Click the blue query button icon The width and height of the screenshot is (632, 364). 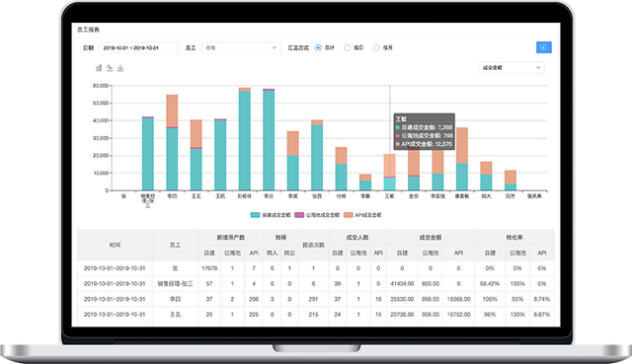pos(544,47)
